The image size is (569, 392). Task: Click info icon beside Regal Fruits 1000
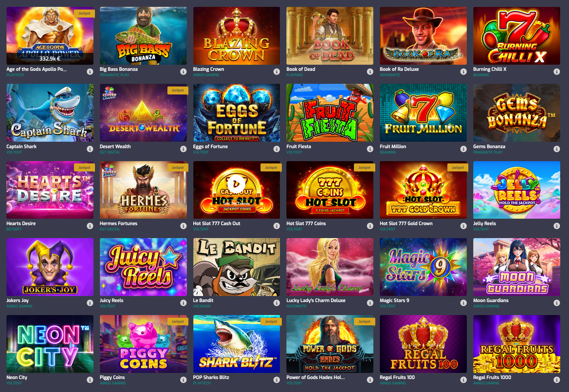click(557, 380)
